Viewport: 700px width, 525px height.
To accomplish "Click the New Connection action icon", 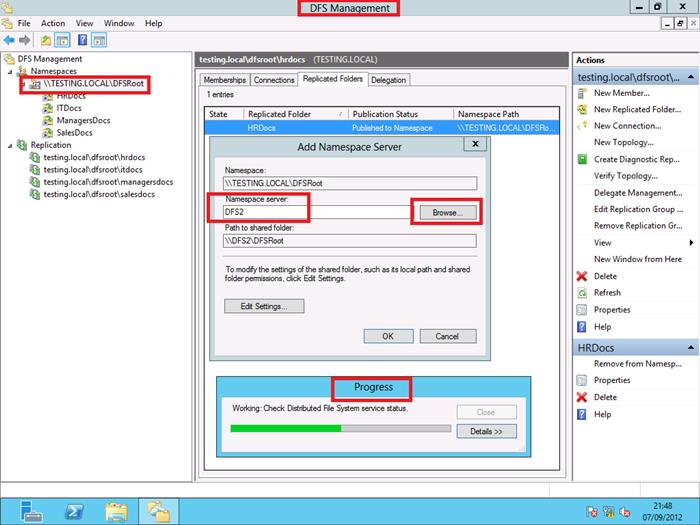I will coord(582,126).
